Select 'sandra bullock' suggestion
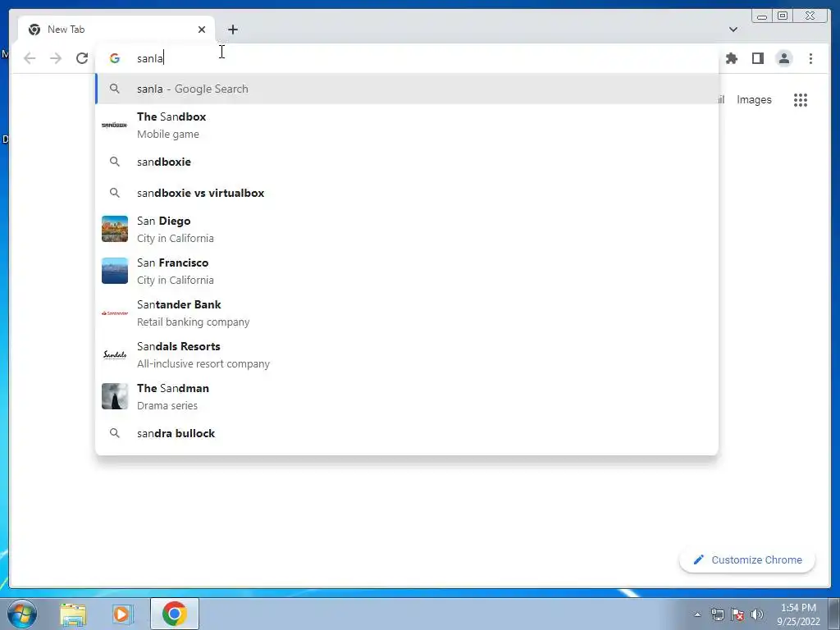 point(407,433)
